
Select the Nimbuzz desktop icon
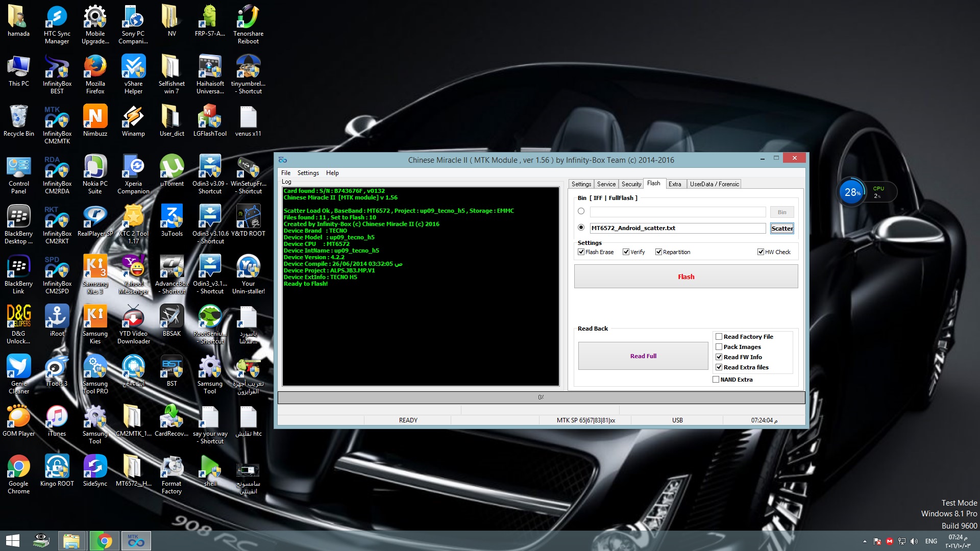(x=95, y=121)
